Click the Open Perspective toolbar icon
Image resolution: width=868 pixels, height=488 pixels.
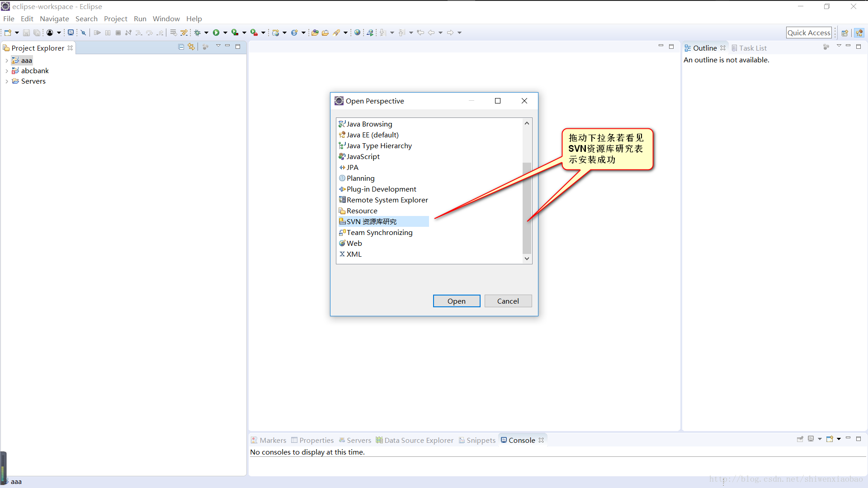click(844, 33)
